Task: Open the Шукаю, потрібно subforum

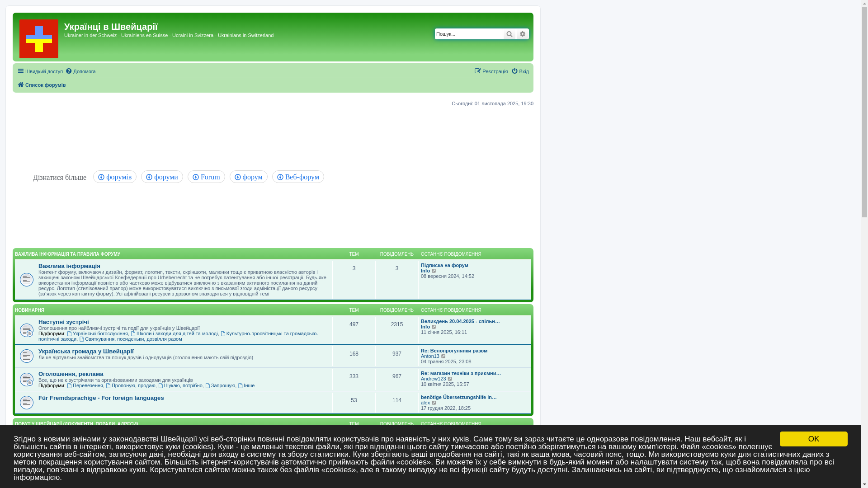Action: [180, 385]
